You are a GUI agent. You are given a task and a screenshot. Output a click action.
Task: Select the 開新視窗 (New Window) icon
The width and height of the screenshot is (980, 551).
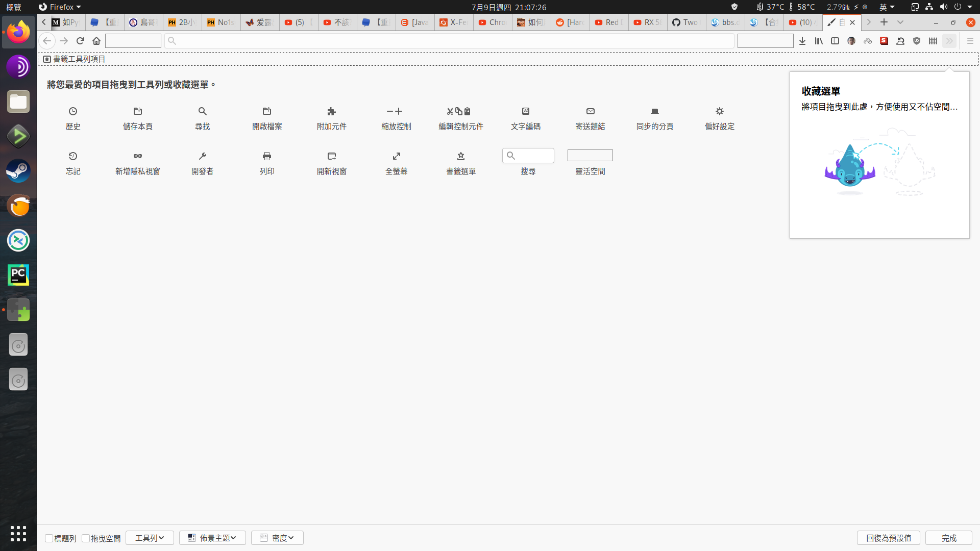point(332,156)
